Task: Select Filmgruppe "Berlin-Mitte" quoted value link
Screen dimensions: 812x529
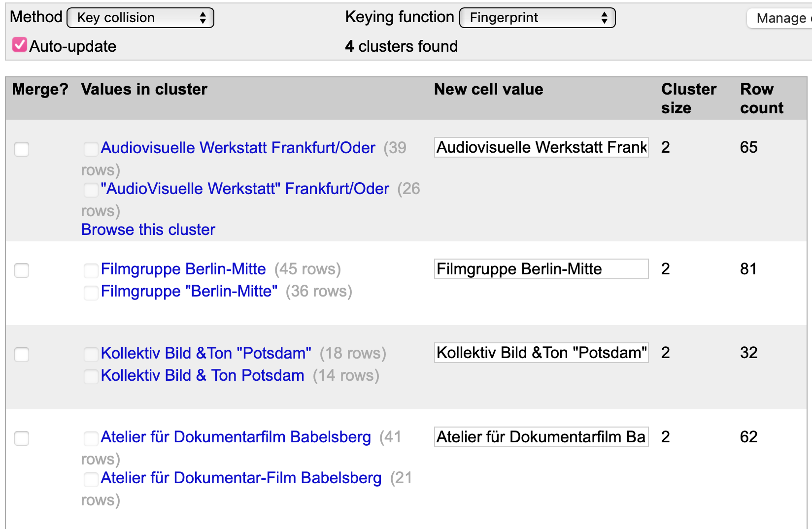Action: click(x=189, y=291)
